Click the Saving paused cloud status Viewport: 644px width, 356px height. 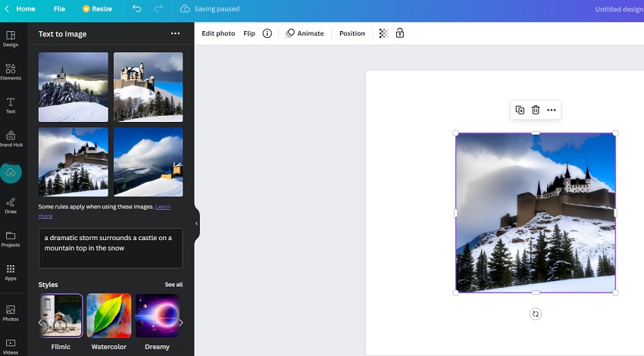pos(210,8)
